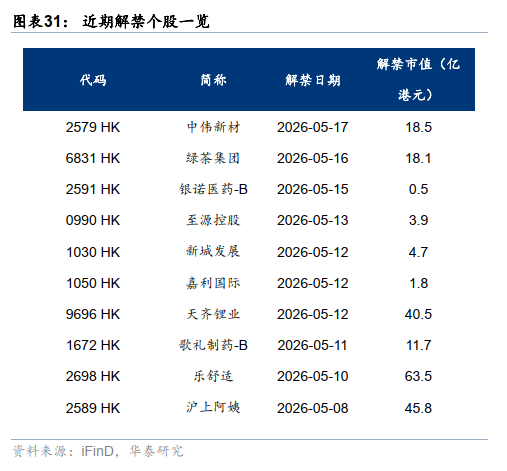Select value cell '18.5'

418,127
